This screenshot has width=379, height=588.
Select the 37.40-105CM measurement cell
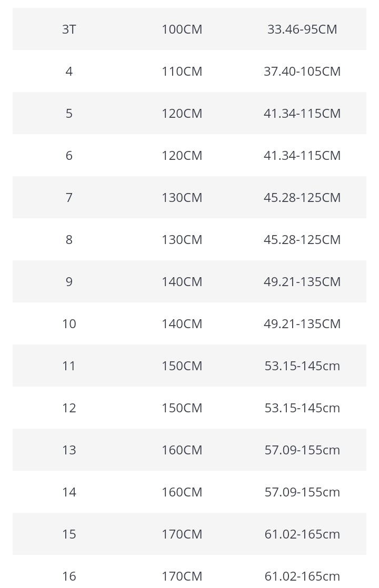[302, 72]
